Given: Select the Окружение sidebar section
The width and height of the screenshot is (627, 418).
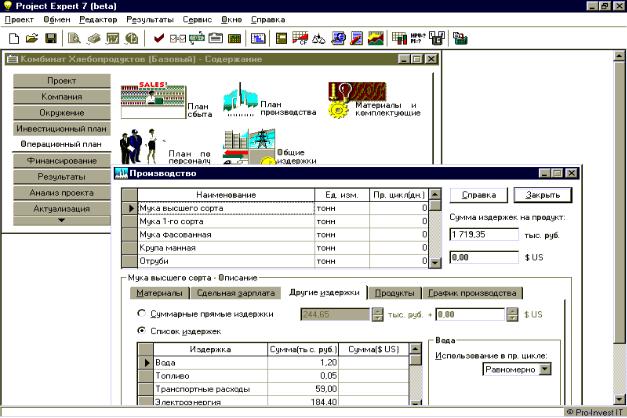Looking at the screenshot, I should [62, 112].
